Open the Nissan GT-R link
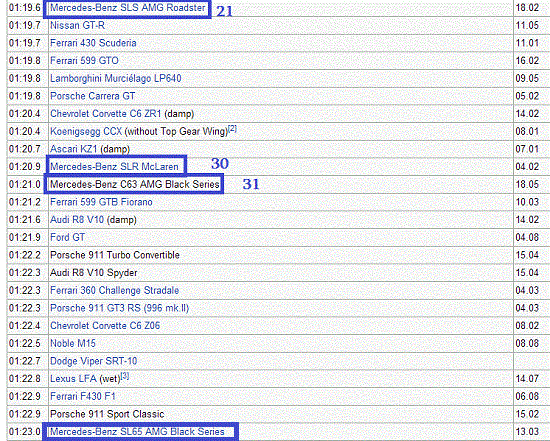Image resolution: width=550 pixels, height=441 pixels. (77, 25)
